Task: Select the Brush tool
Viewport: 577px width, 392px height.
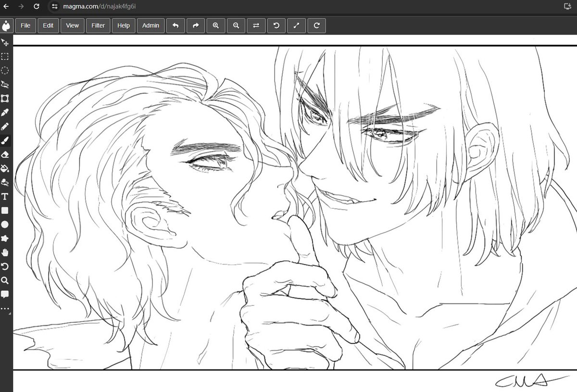Action: 5,140
